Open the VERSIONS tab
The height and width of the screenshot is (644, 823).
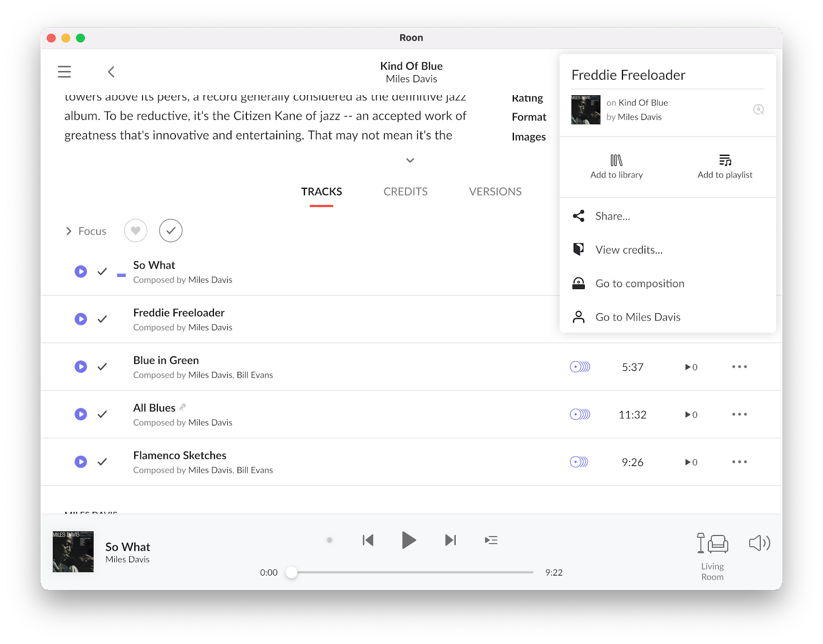495,192
